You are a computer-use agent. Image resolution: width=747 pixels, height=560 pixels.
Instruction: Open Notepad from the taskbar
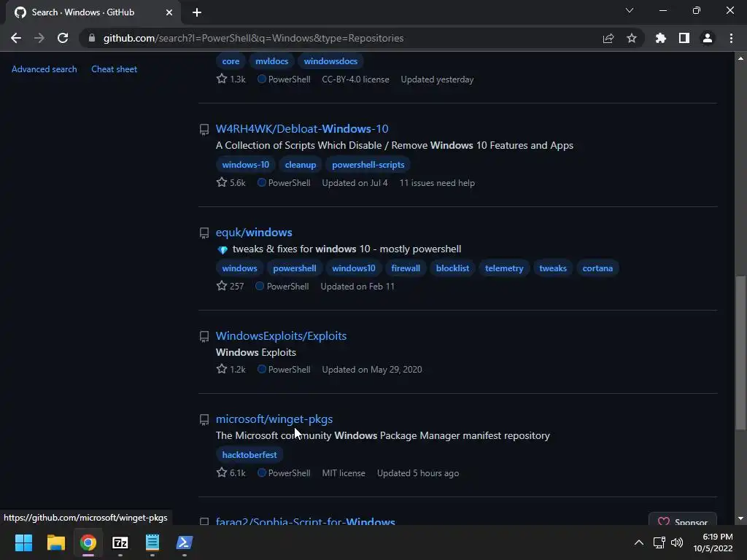click(x=152, y=542)
